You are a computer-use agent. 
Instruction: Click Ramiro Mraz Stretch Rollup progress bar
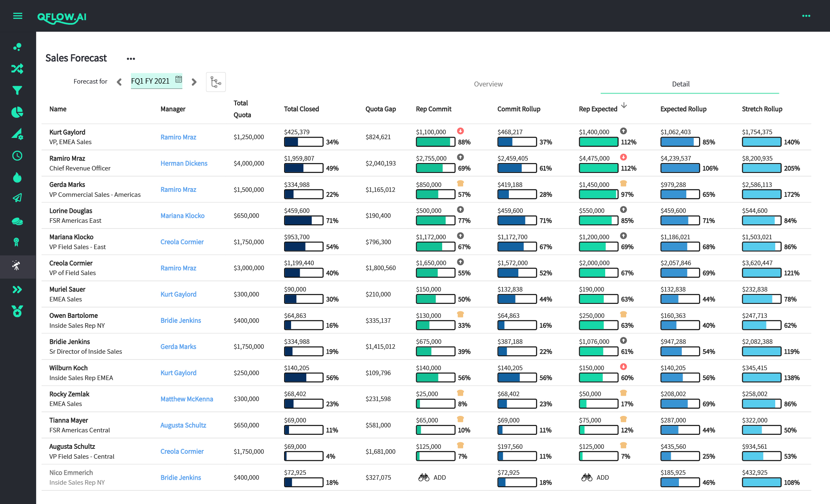tap(762, 168)
